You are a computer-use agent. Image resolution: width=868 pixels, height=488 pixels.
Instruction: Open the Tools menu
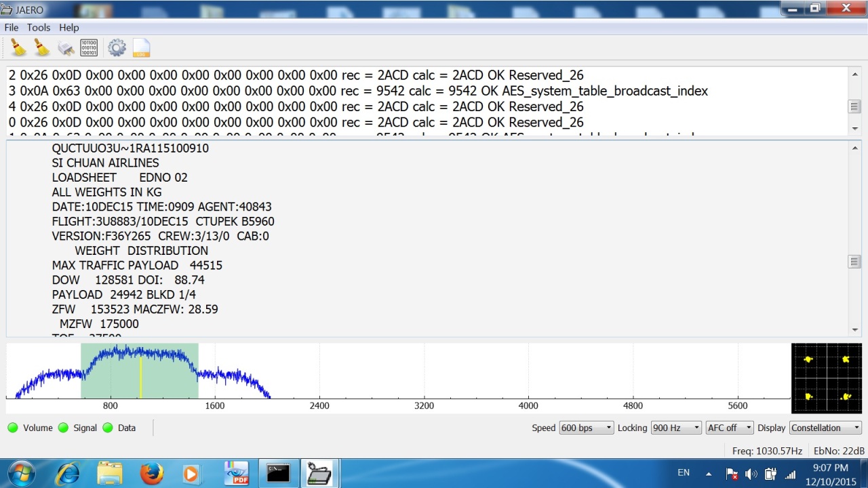(x=39, y=28)
